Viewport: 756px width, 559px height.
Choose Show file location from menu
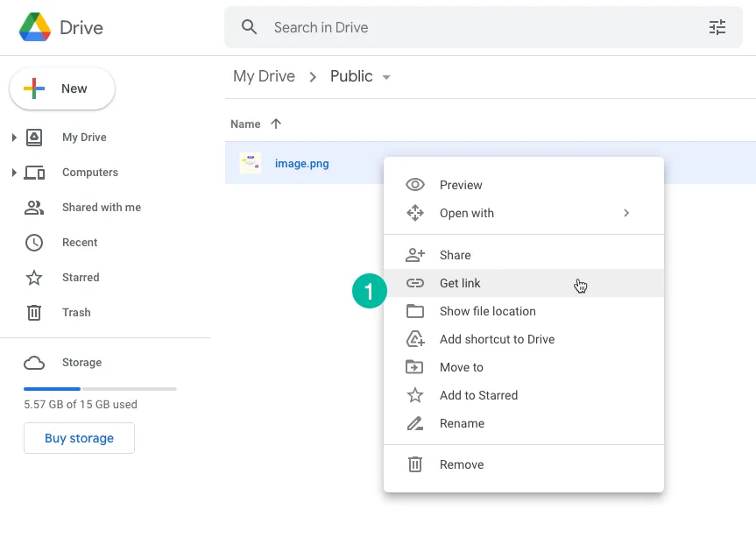click(487, 311)
